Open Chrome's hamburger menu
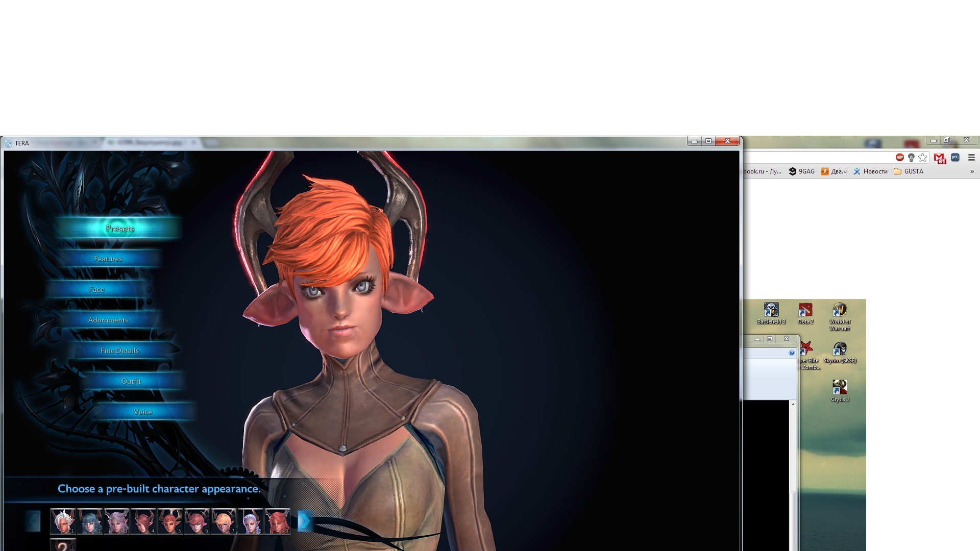Viewport: 980px width, 551px height. pyautogui.click(x=971, y=158)
